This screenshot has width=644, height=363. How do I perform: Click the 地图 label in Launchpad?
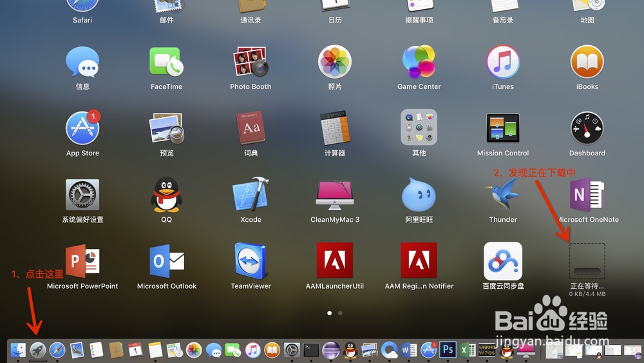pos(587,20)
